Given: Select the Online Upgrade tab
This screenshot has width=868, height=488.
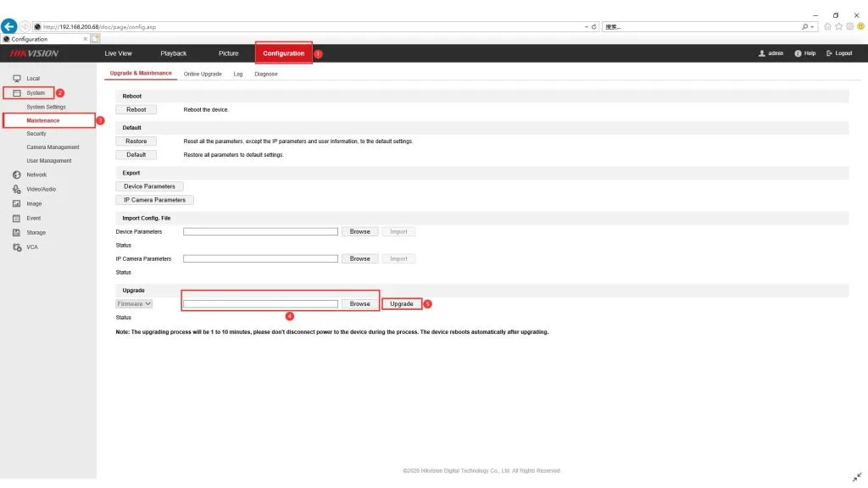Looking at the screenshot, I should (203, 75).
